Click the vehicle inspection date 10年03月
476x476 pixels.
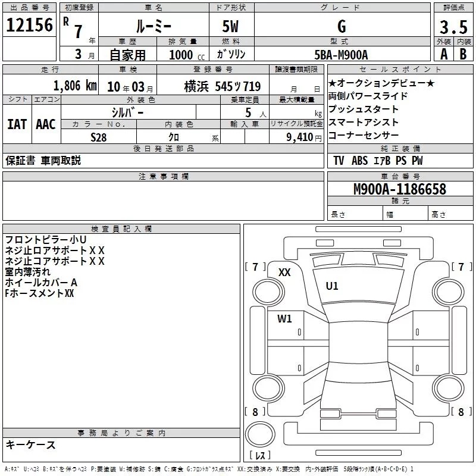(130, 87)
